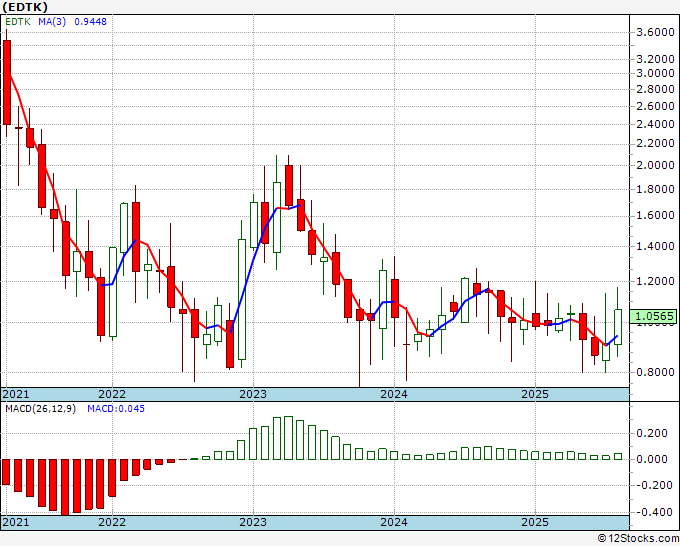Click the 3.2000 price axis label
This screenshot has height=546, width=680.
(x=655, y=59)
